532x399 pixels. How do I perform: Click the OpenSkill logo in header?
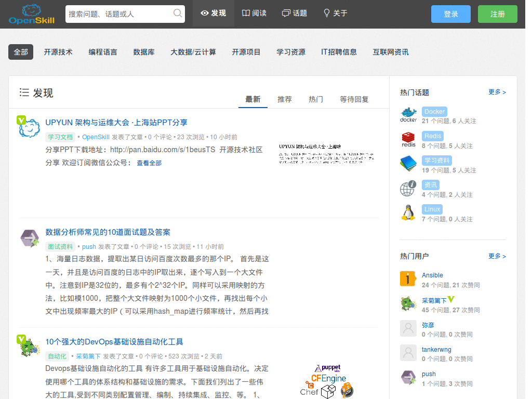pos(32,14)
